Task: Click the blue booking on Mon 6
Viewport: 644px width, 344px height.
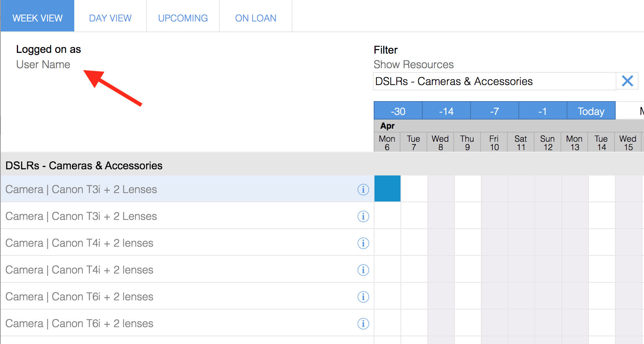Action: click(387, 188)
